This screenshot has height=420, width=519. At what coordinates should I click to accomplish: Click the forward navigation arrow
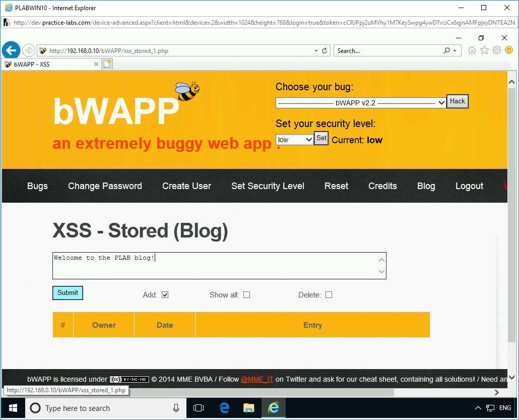click(x=29, y=50)
